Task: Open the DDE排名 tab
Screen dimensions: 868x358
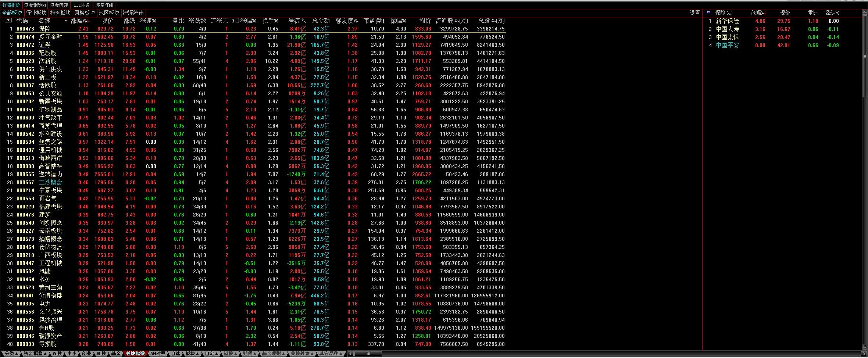Action: click(x=82, y=5)
